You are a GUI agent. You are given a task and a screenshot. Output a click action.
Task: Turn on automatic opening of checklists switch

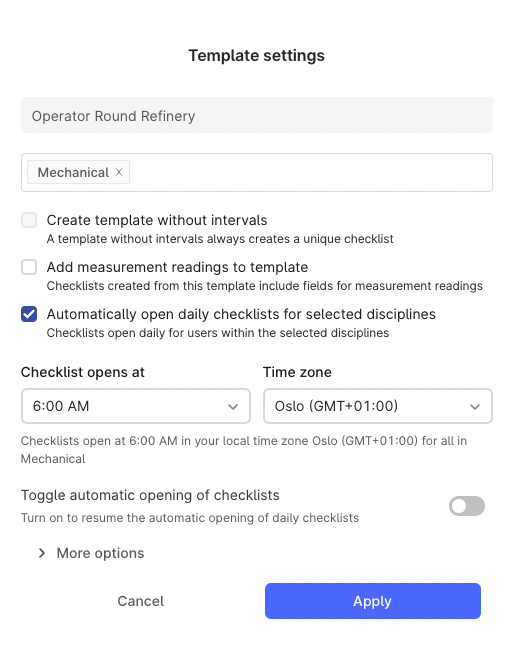pos(467,506)
